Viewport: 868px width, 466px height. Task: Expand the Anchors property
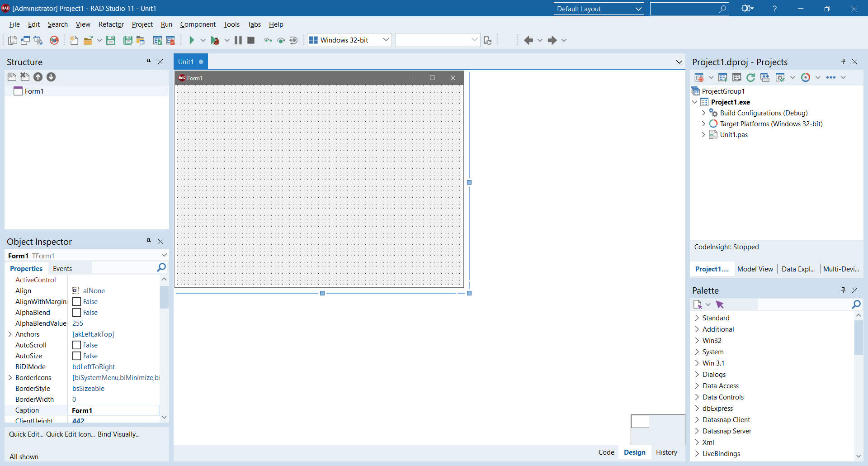10,334
